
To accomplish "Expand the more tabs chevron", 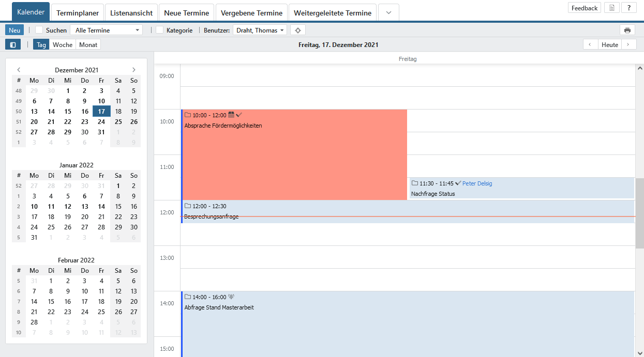I will point(388,12).
